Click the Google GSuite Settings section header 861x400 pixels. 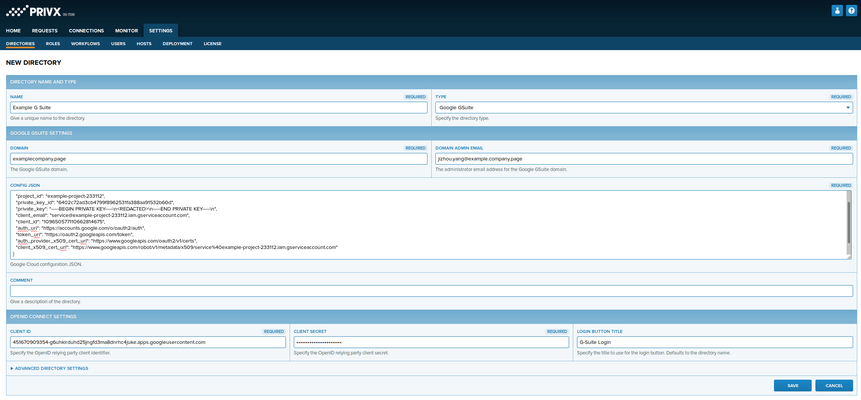pos(431,134)
